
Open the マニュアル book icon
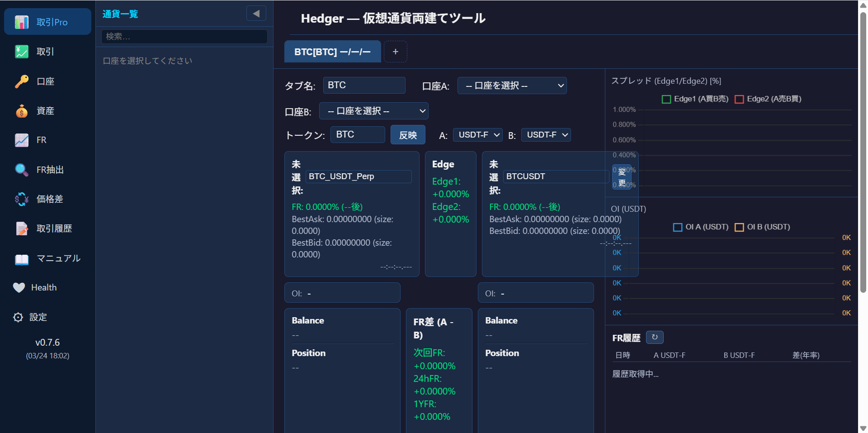click(22, 258)
